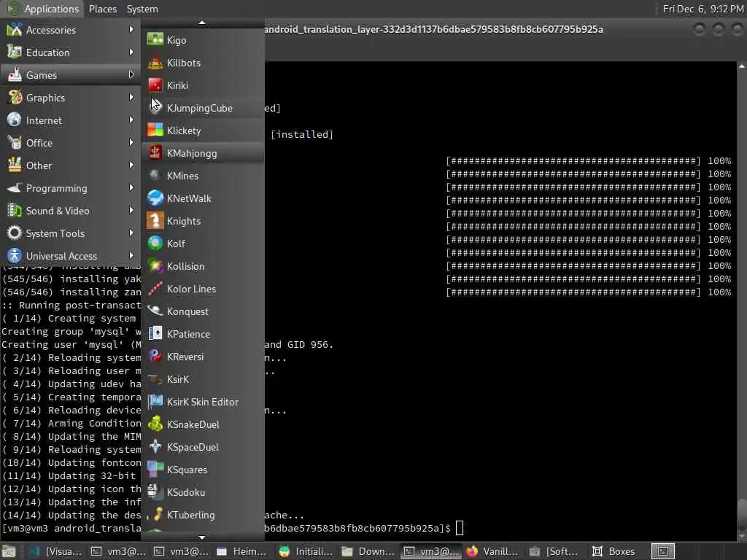Open KSquares game icon

(x=155, y=470)
